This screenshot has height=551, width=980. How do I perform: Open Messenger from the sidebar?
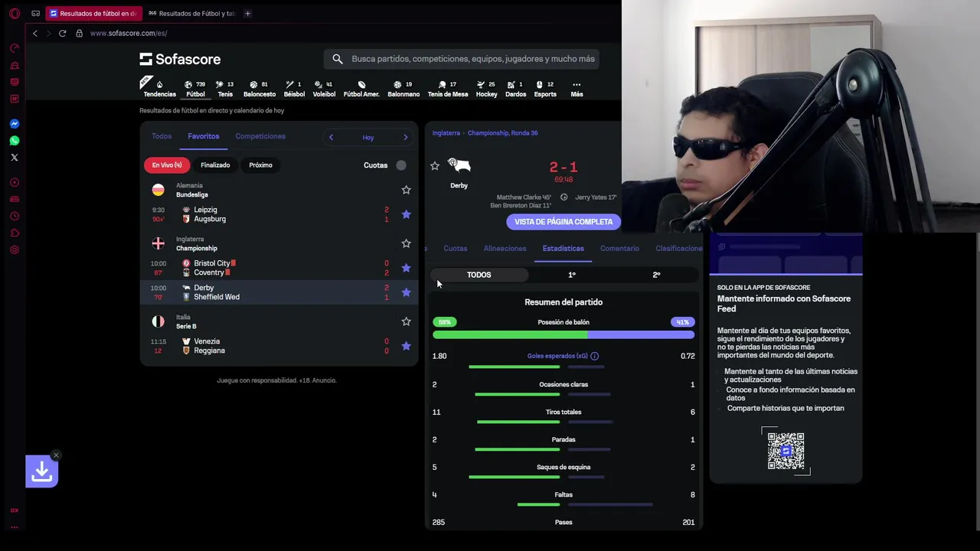click(x=14, y=123)
